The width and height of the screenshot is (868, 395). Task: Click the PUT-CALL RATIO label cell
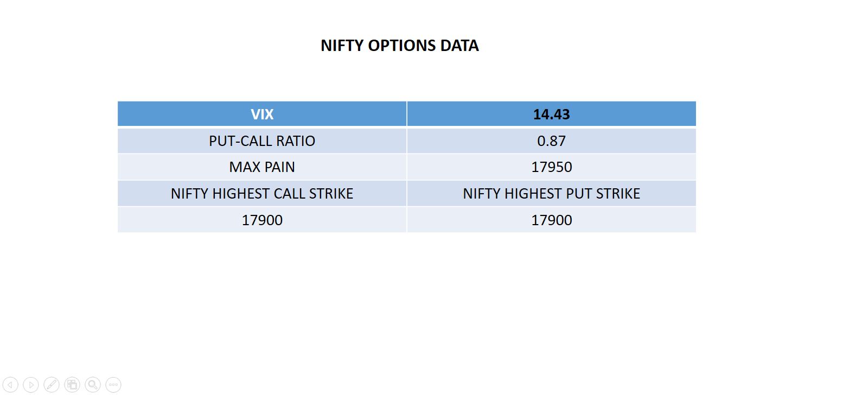pos(262,141)
